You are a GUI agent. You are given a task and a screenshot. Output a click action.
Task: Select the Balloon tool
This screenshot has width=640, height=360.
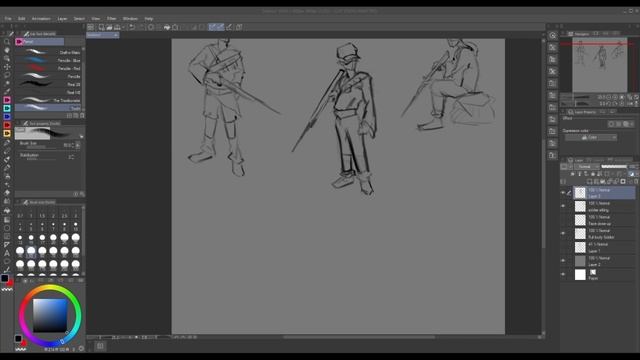point(7,262)
